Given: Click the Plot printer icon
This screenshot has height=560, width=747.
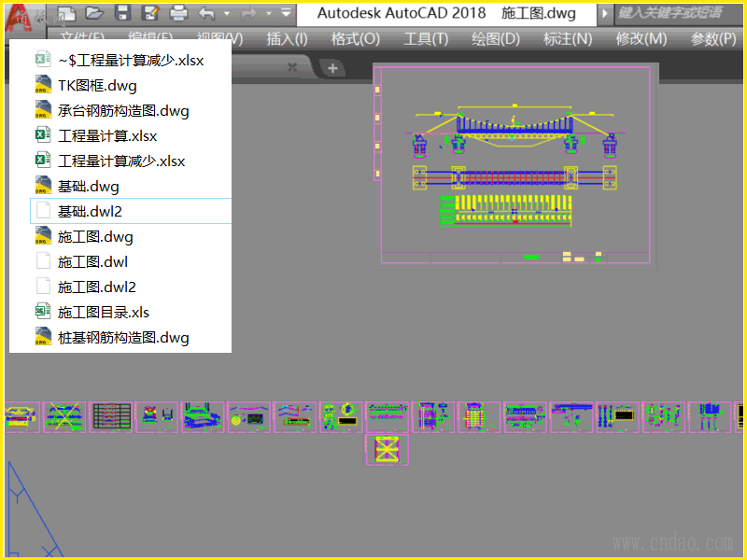Looking at the screenshot, I should [178, 13].
